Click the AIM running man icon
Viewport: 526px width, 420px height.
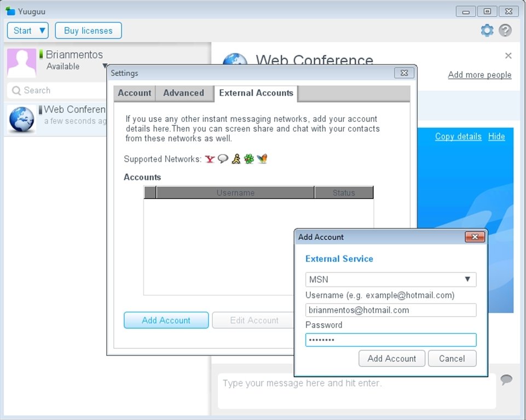[236, 159]
